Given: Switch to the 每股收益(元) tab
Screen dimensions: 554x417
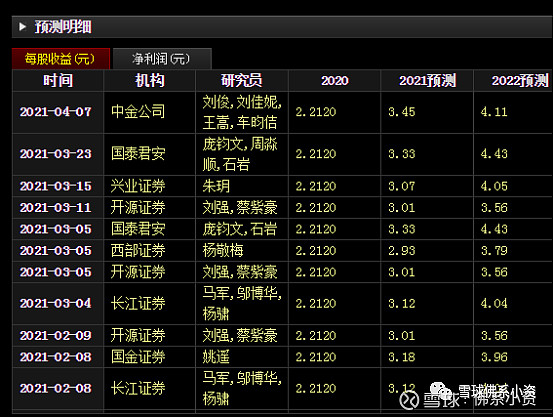Looking at the screenshot, I should 61,59.
